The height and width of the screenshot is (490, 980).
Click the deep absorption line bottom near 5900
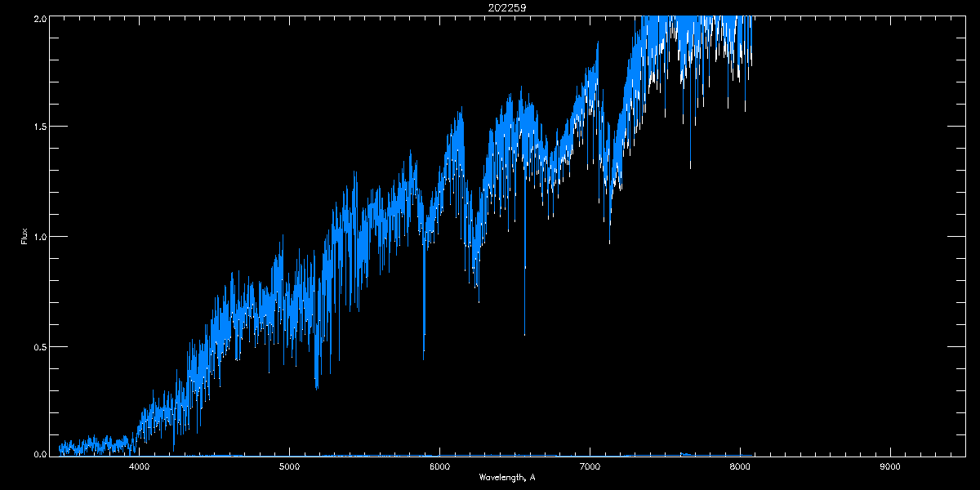pos(423,358)
